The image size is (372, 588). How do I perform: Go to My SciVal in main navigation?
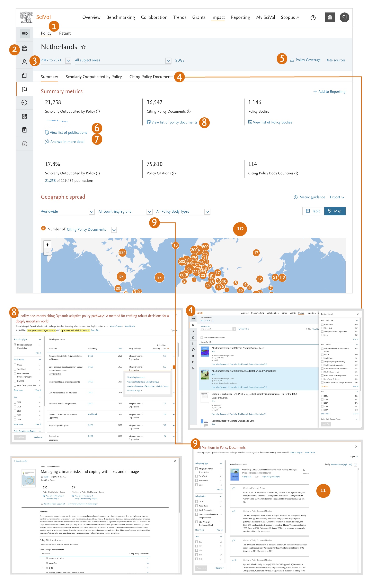(265, 17)
